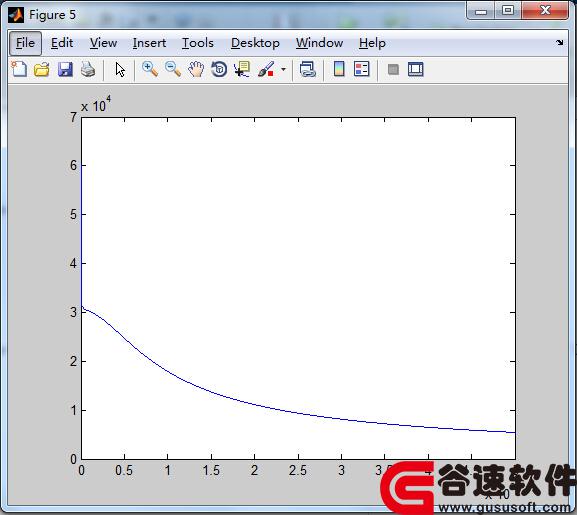Activate the Zoom In magnifier
The image size is (577, 515).
pyautogui.click(x=150, y=69)
